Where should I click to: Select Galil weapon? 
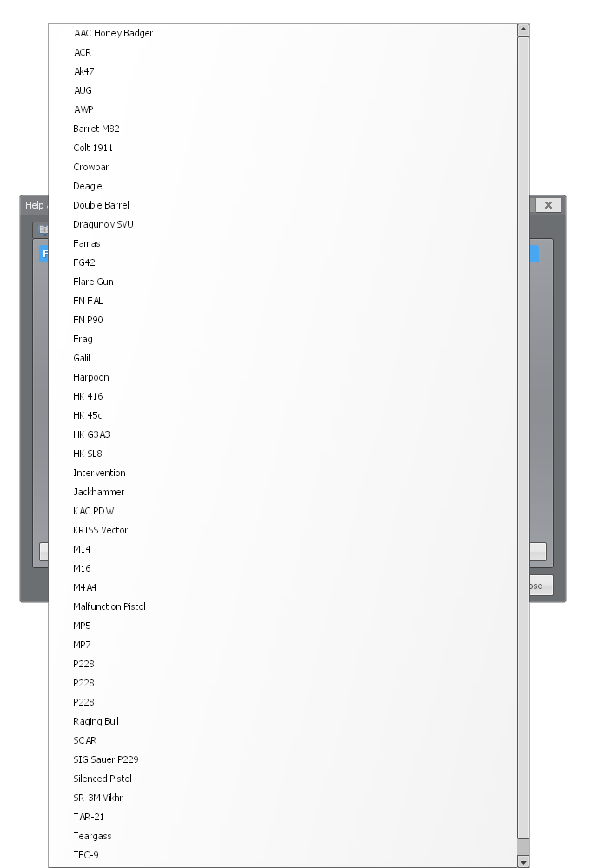[282, 358]
